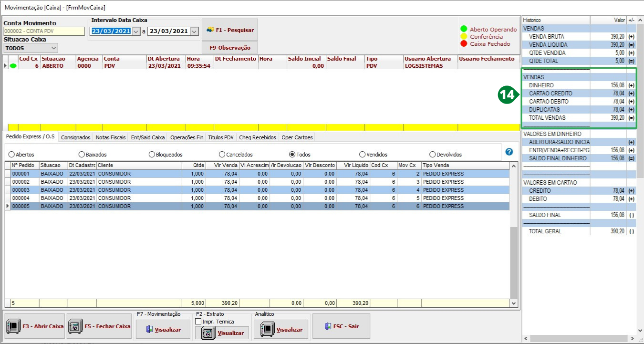
Task: Click the orders grid scroll down arrow
Action: click(514, 303)
